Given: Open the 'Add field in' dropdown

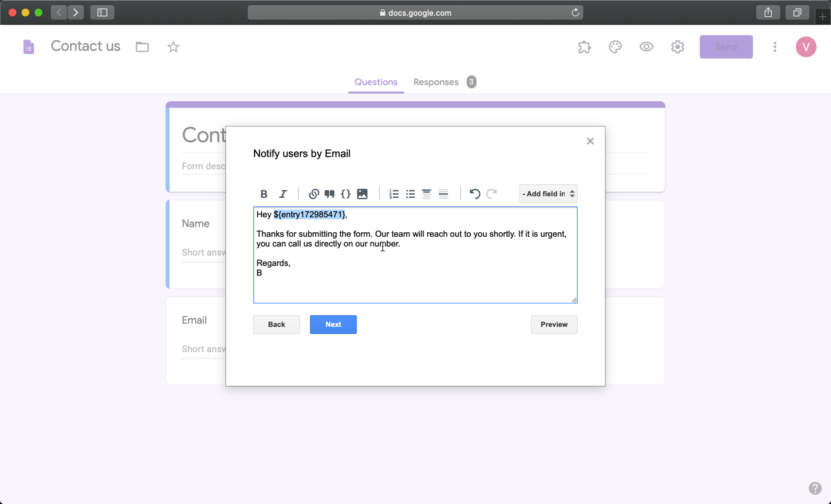Looking at the screenshot, I should point(547,193).
